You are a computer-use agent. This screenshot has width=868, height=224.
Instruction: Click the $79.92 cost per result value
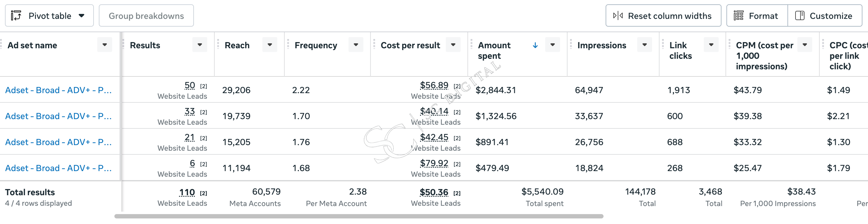pos(434,163)
